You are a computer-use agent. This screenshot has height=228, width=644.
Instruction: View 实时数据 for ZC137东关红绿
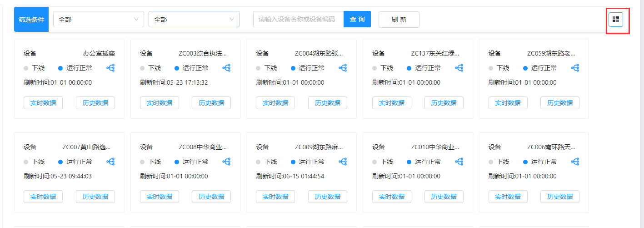point(392,103)
